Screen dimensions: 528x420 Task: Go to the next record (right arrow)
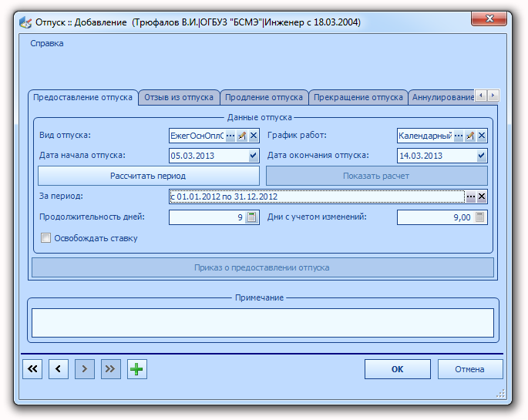click(85, 369)
